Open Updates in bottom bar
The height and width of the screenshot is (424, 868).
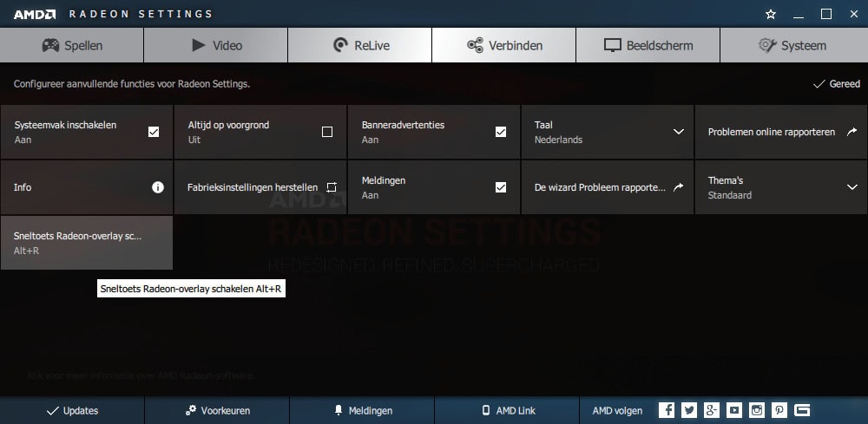click(72, 410)
